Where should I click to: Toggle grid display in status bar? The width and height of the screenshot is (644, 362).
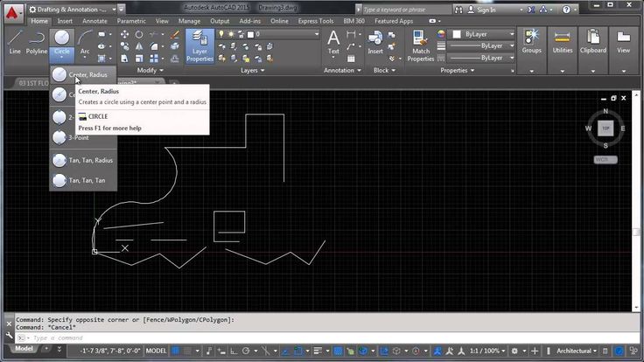point(175,351)
